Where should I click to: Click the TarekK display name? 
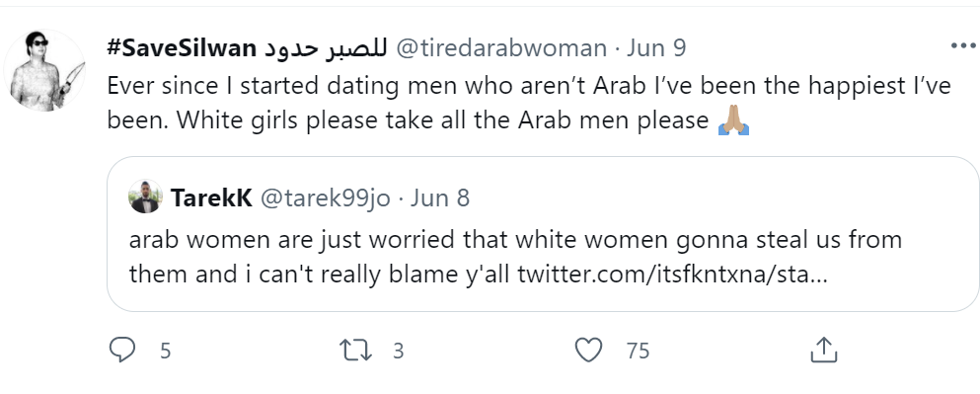(x=211, y=197)
